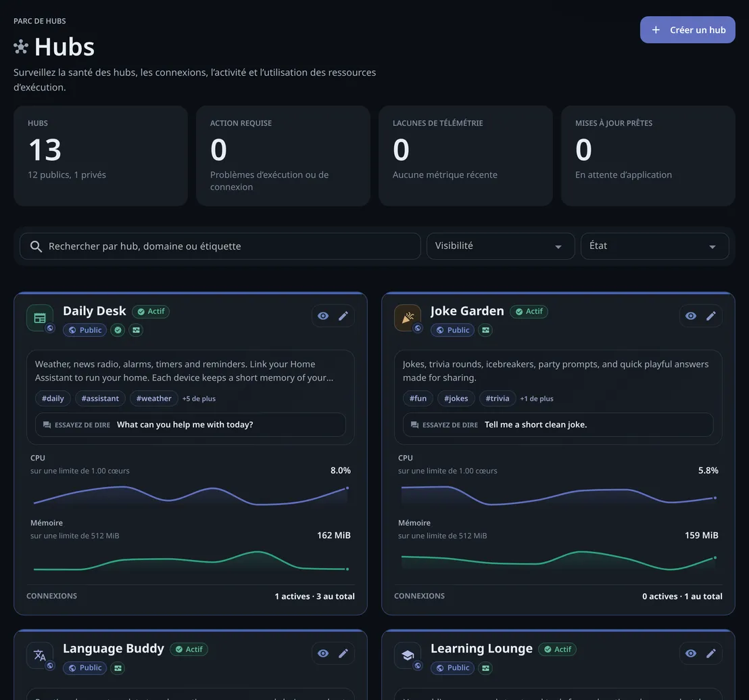Click the Lacunes de télémétrie card
The height and width of the screenshot is (700, 749).
466,156
